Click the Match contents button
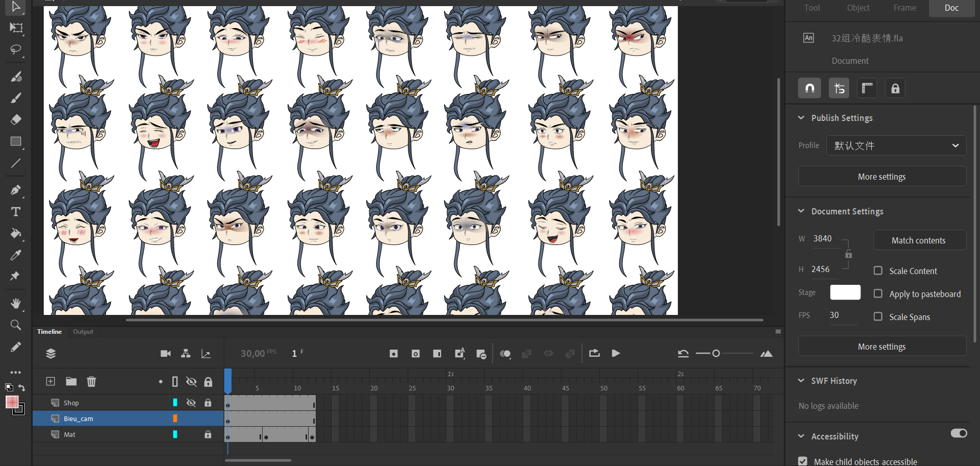The height and width of the screenshot is (466, 980). coord(918,240)
